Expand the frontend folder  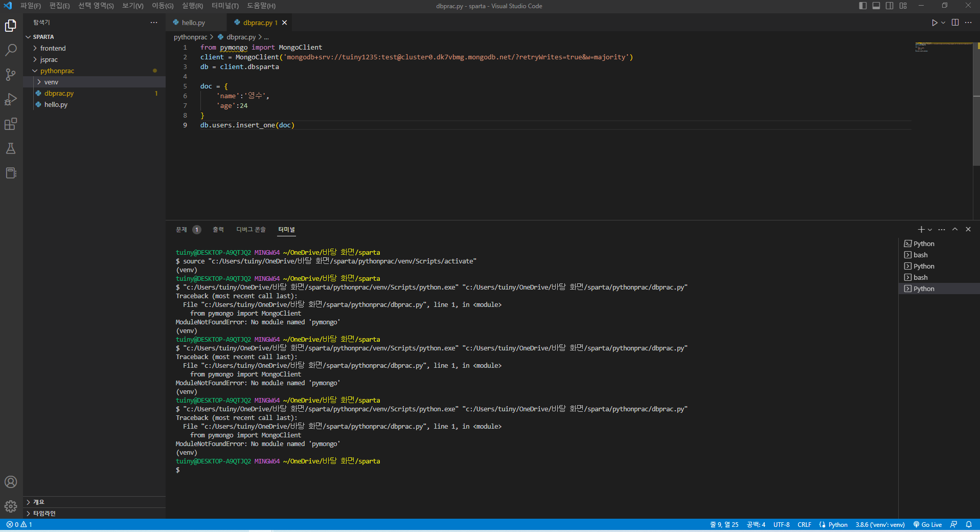point(95,48)
